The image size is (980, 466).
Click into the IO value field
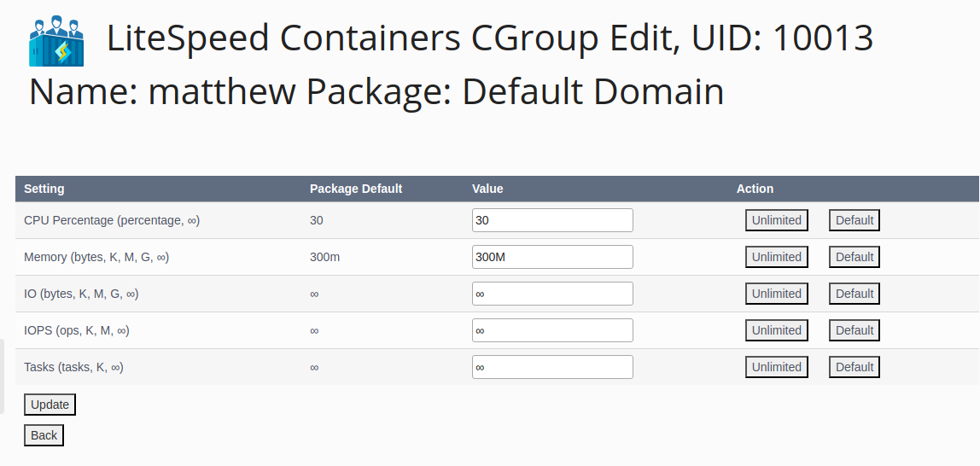pyautogui.click(x=552, y=294)
